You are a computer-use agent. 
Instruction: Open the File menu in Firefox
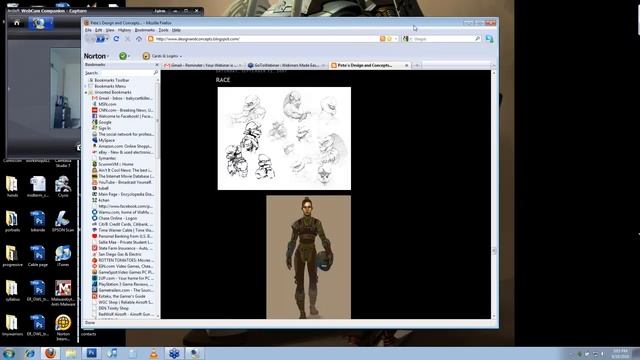[x=88, y=30]
